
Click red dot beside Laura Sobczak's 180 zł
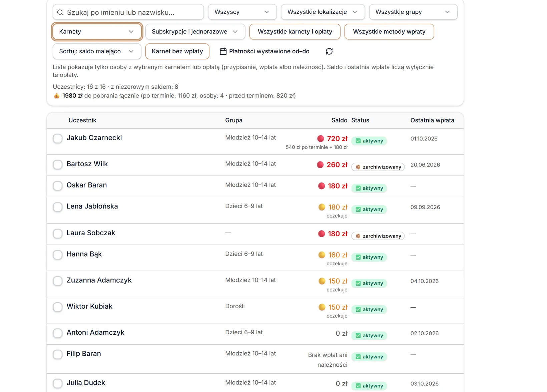(x=322, y=234)
